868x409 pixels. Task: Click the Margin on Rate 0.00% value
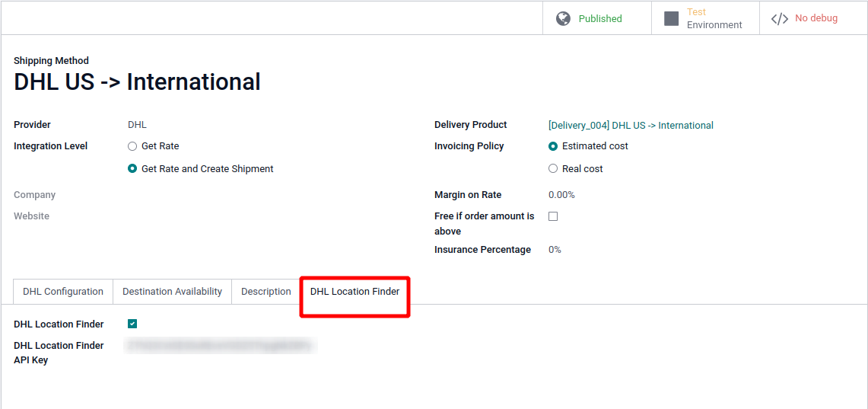561,195
